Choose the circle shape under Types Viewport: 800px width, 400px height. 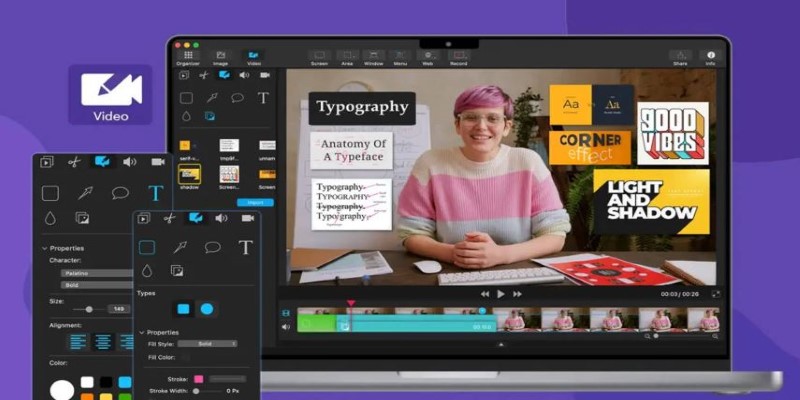click(206, 309)
